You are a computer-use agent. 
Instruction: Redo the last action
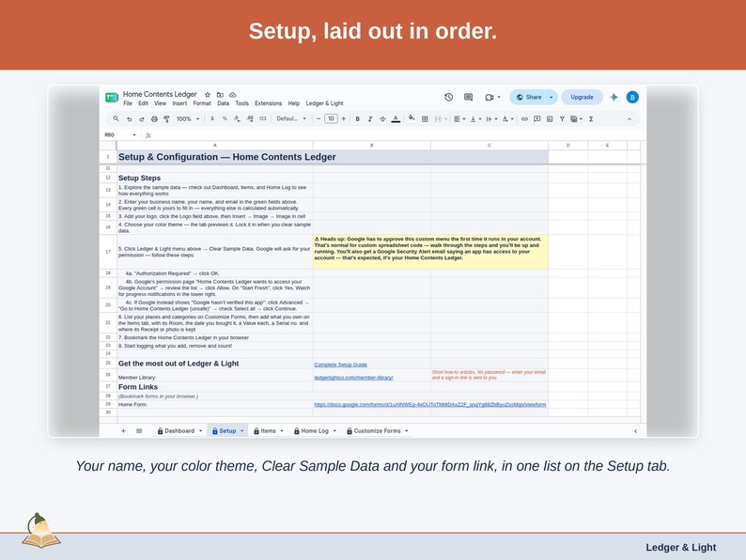(x=141, y=119)
